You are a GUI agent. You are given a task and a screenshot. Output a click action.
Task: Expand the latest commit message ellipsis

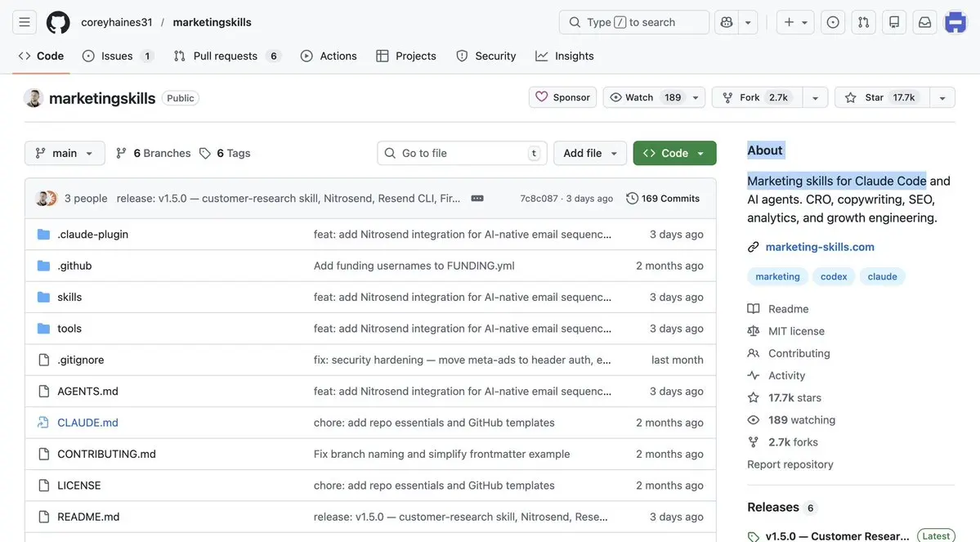pos(477,199)
